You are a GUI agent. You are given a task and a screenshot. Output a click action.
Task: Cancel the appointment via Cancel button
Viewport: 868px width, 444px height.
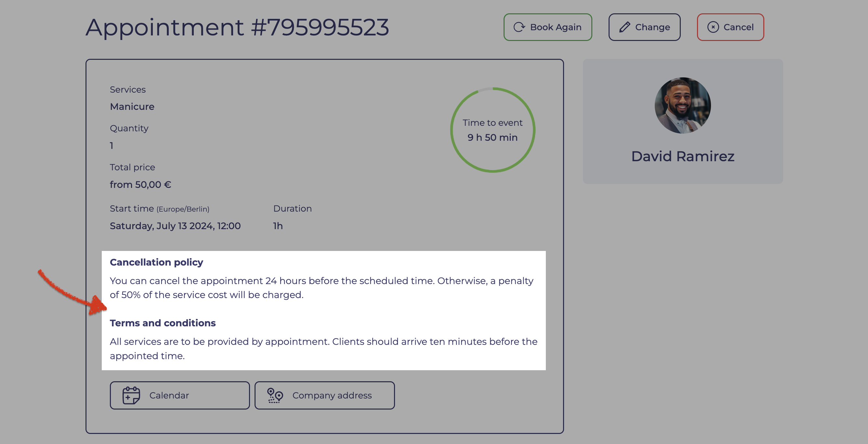tap(730, 27)
